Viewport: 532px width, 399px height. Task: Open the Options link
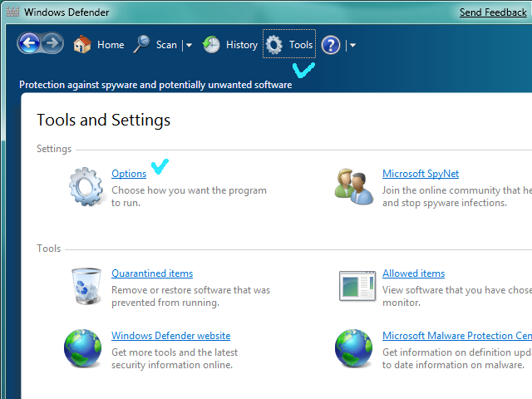129,174
